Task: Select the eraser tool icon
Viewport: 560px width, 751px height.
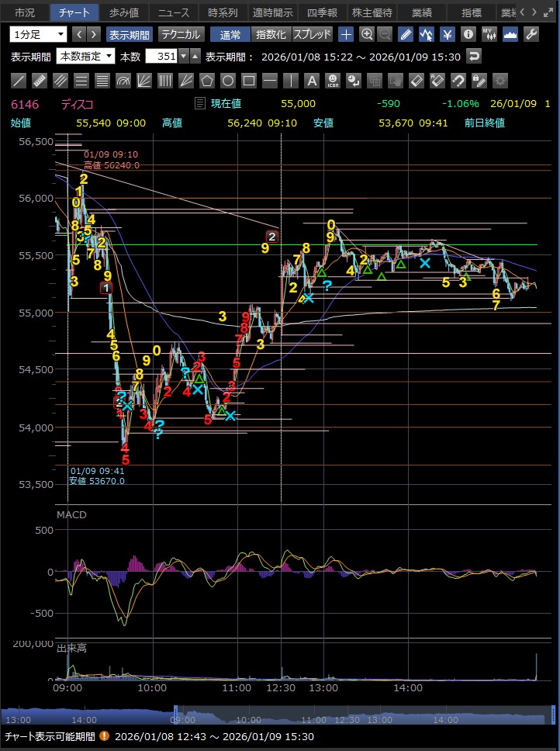Action: pyautogui.click(x=417, y=81)
